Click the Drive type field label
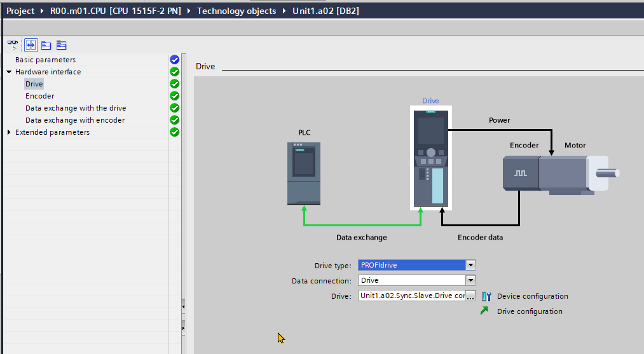Screen dimensions: 644x354 pyautogui.click(x=333, y=266)
